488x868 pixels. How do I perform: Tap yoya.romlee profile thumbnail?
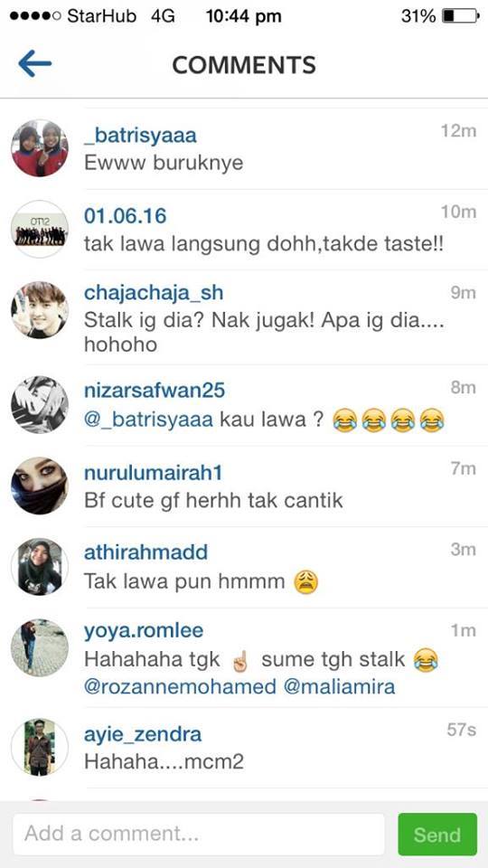coord(40,647)
